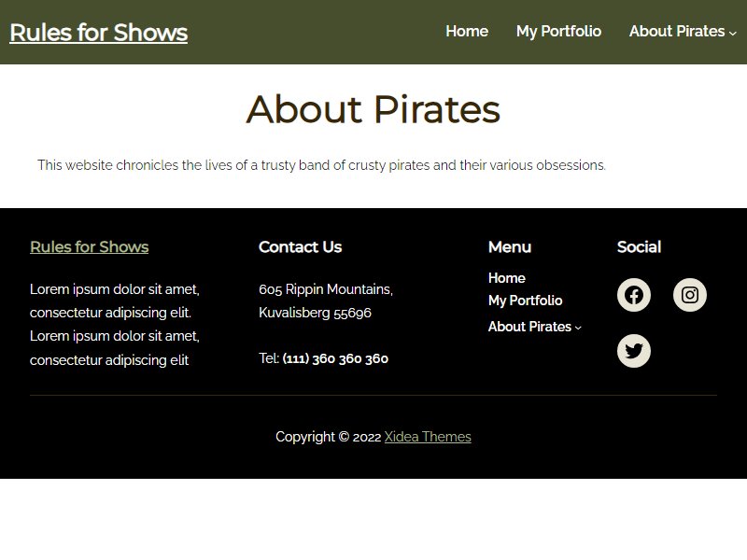Image resolution: width=747 pixels, height=560 pixels.
Task: Click the Kuvalisberg 55696 text
Action: click(315, 313)
